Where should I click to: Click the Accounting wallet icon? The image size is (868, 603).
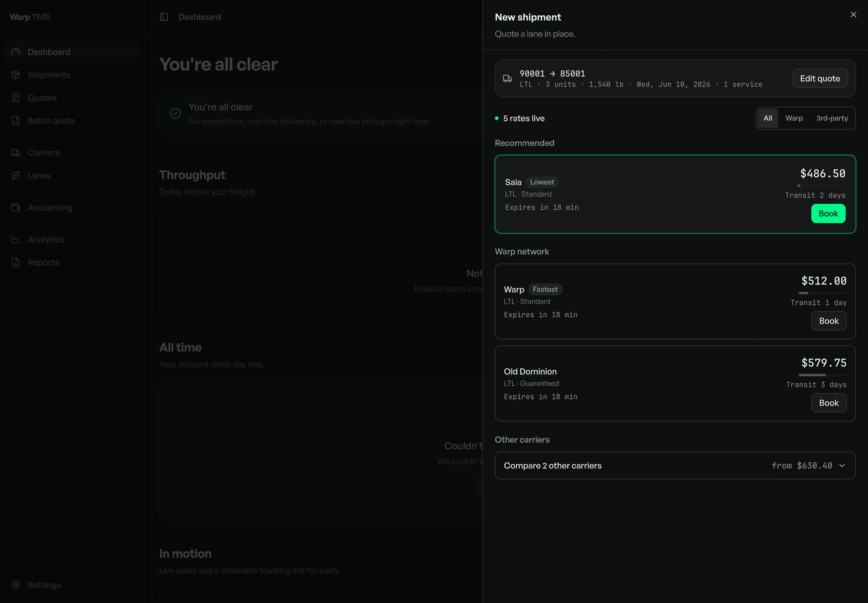15,207
